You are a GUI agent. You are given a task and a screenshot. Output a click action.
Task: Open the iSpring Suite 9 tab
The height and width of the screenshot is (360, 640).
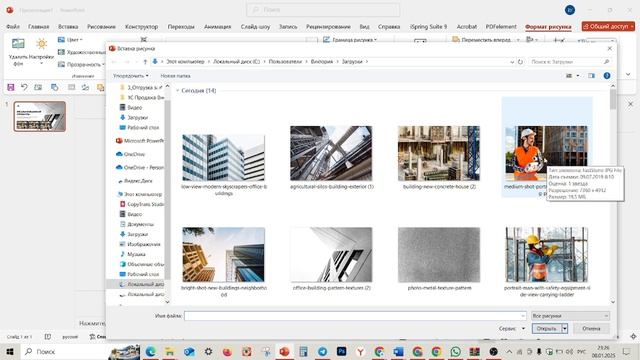[428, 27]
